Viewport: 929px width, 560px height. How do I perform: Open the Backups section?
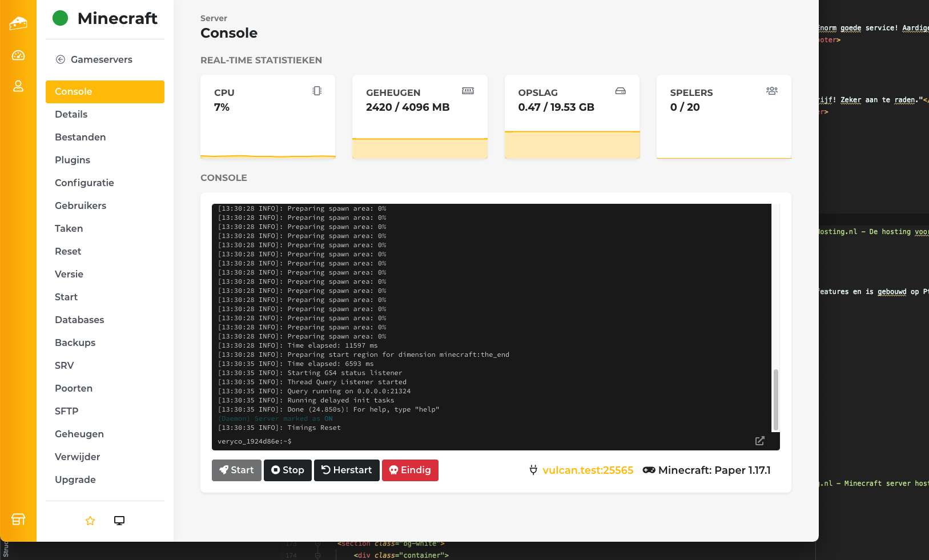75,343
